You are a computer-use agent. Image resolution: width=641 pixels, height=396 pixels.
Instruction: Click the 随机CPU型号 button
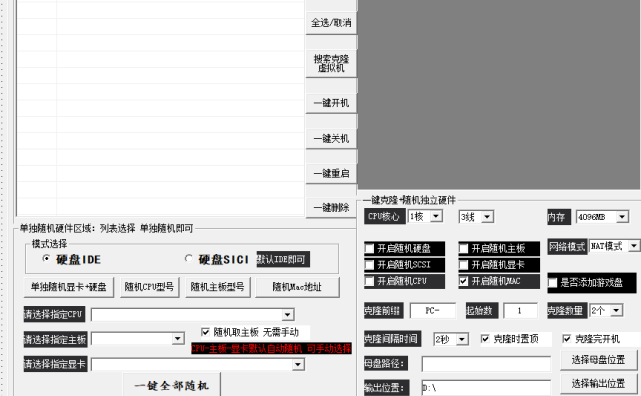coord(149,287)
